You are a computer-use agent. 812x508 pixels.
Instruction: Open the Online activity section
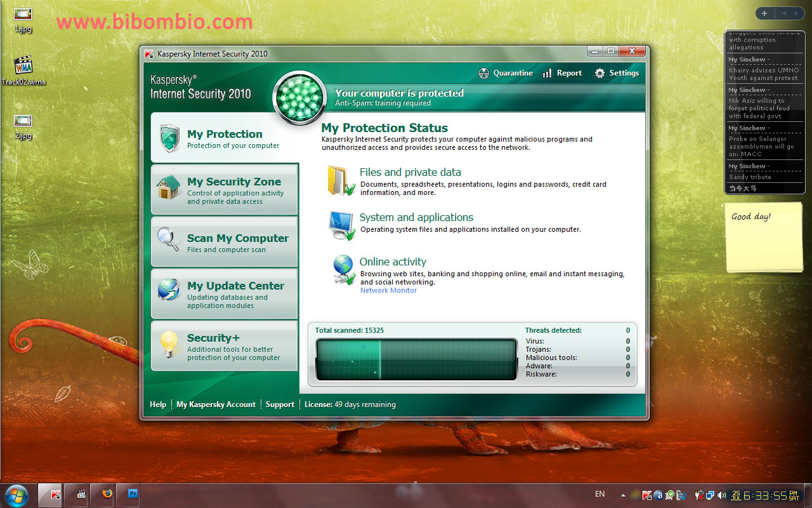pyautogui.click(x=393, y=262)
